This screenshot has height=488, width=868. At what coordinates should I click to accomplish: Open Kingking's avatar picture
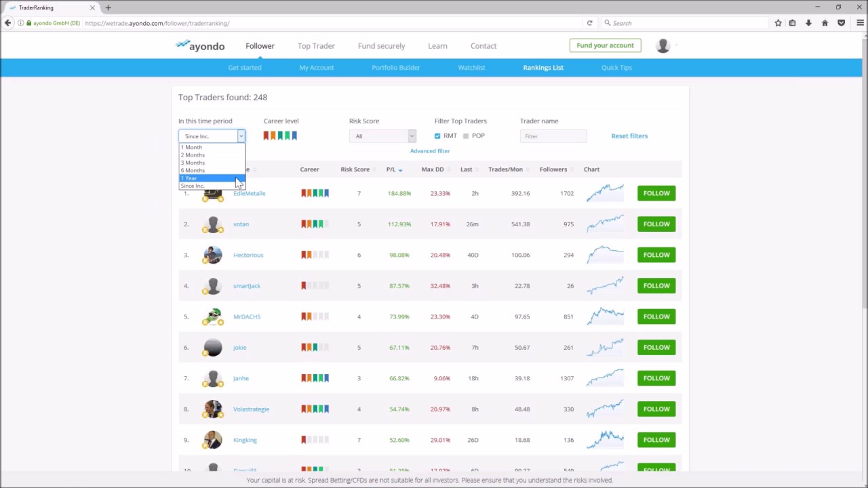(x=213, y=440)
